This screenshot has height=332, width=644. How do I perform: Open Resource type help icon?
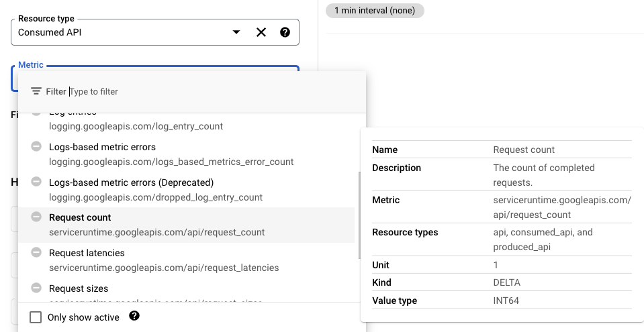[x=285, y=32]
